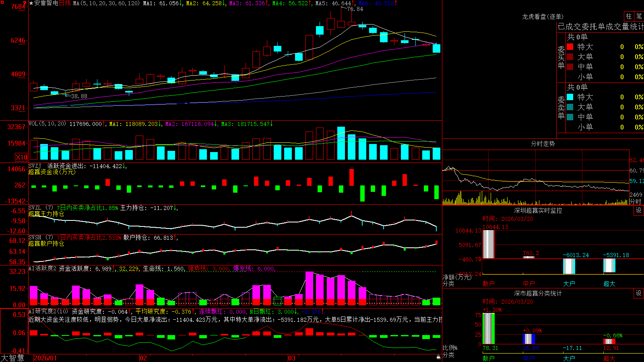
Task: Click the 委卖单 section label
Action: (561, 107)
